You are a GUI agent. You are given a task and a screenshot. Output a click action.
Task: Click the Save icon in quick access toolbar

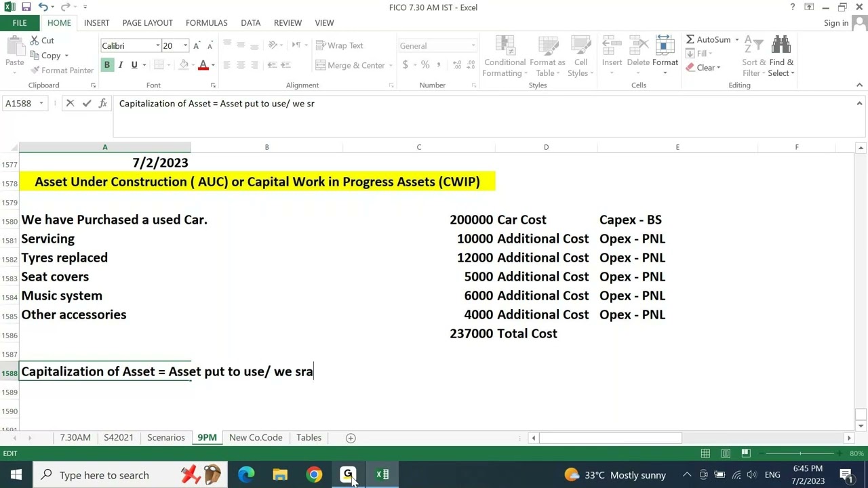click(x=26, y=7)
